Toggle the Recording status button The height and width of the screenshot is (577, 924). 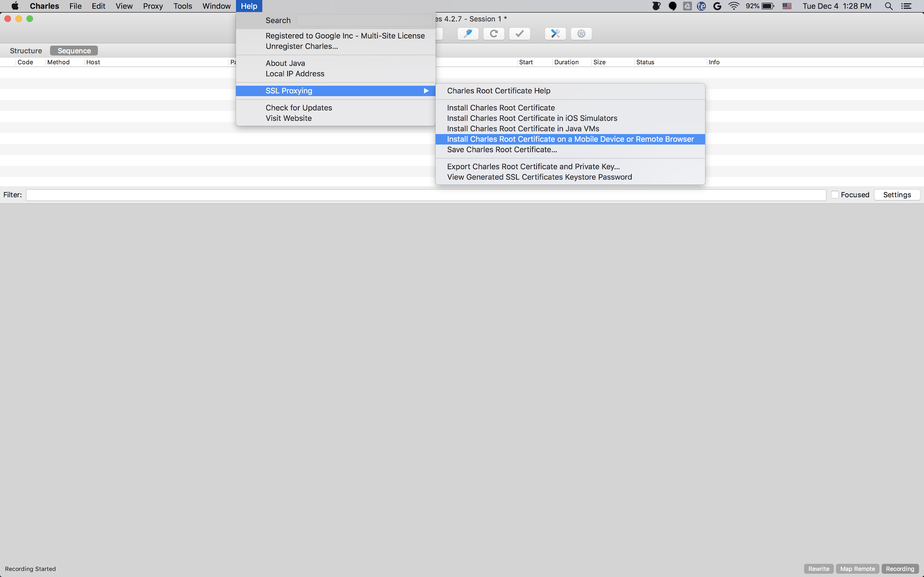900,569
